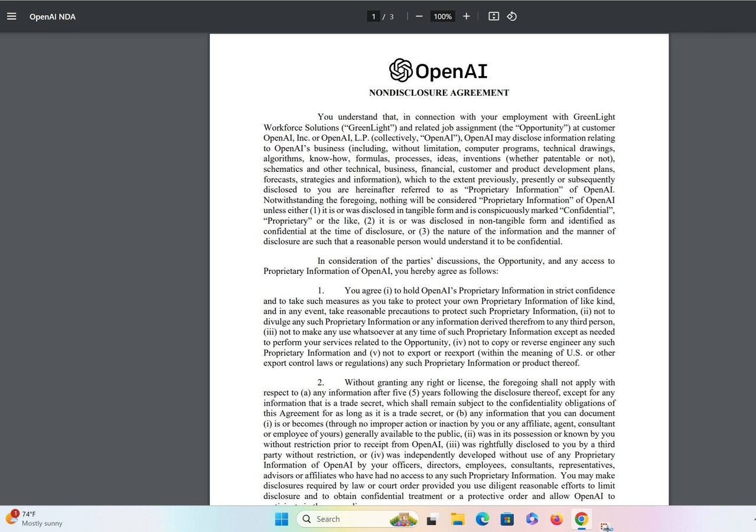Toggle the fit-to-page view

coord(493,17)
